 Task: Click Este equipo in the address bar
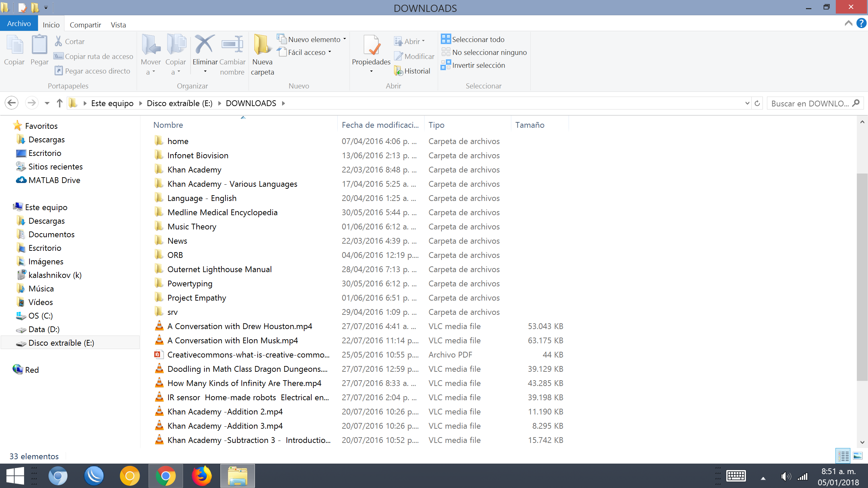112,103
